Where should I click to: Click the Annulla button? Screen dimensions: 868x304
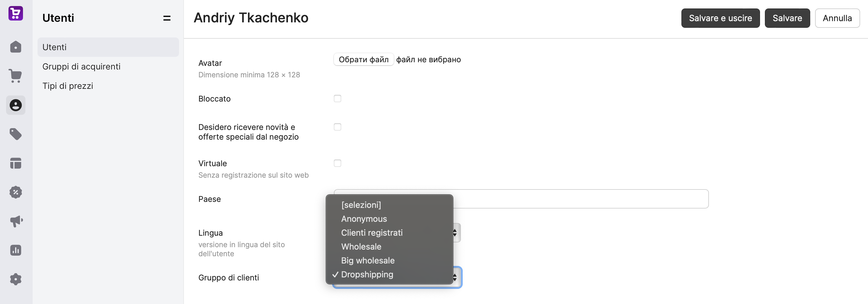[x=837, y=18]
